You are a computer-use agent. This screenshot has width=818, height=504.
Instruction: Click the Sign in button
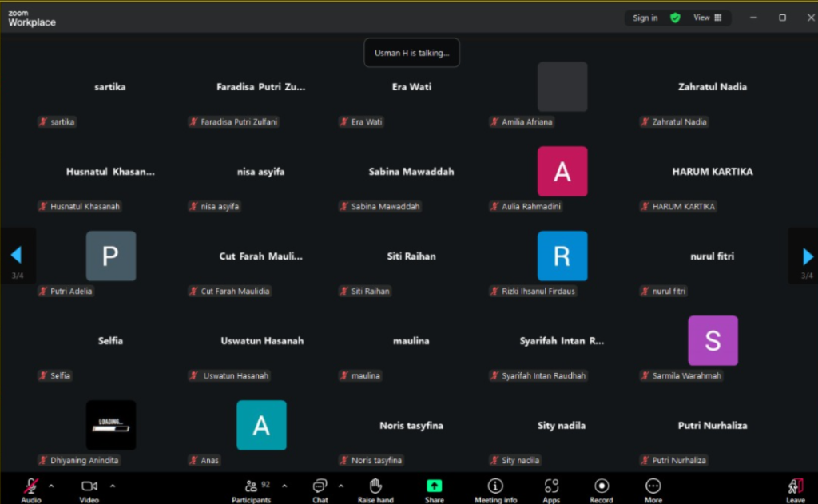coord(645,18)
